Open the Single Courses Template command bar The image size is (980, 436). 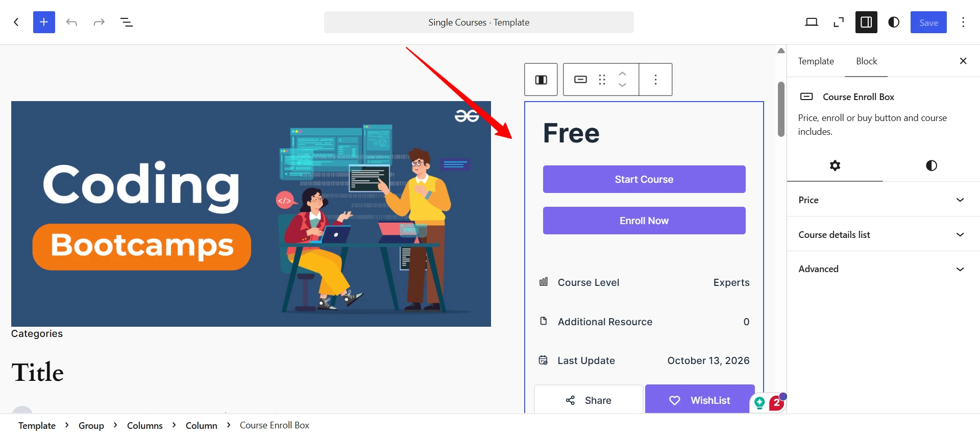tap(479, 22)
